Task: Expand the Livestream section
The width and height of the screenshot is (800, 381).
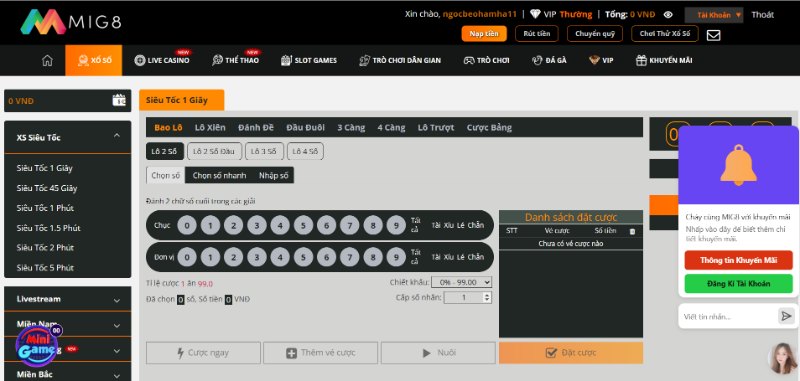Action: [67, 299]
